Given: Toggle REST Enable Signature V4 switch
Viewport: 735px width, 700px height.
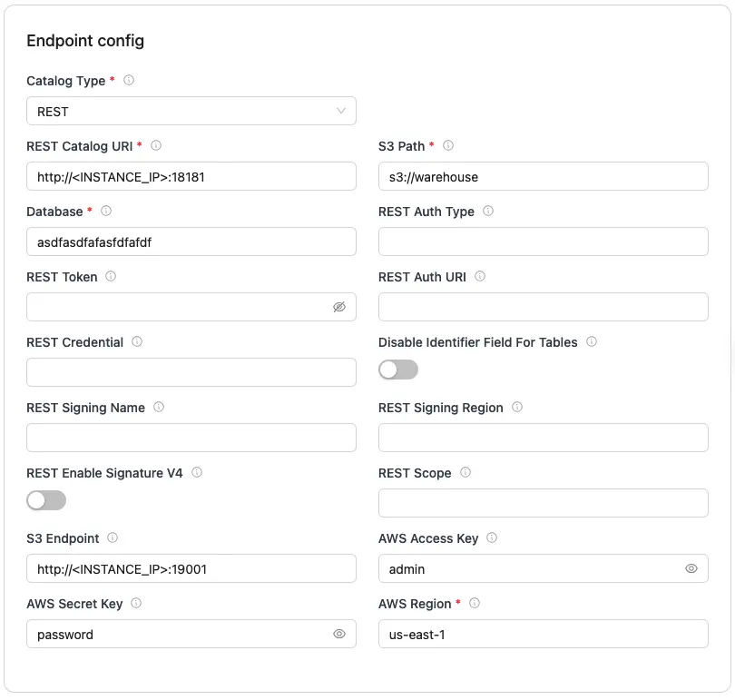Looking at the screenshot, I should coord(46,500).
